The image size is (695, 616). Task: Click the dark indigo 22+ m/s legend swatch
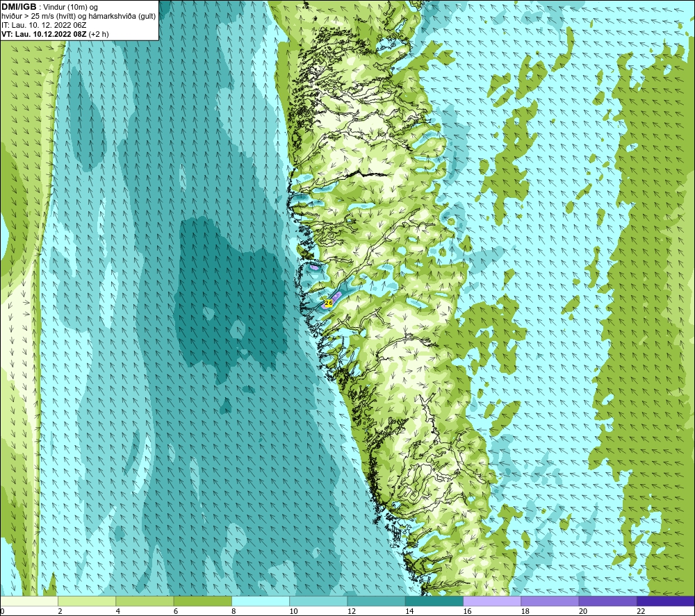[665, 601]
